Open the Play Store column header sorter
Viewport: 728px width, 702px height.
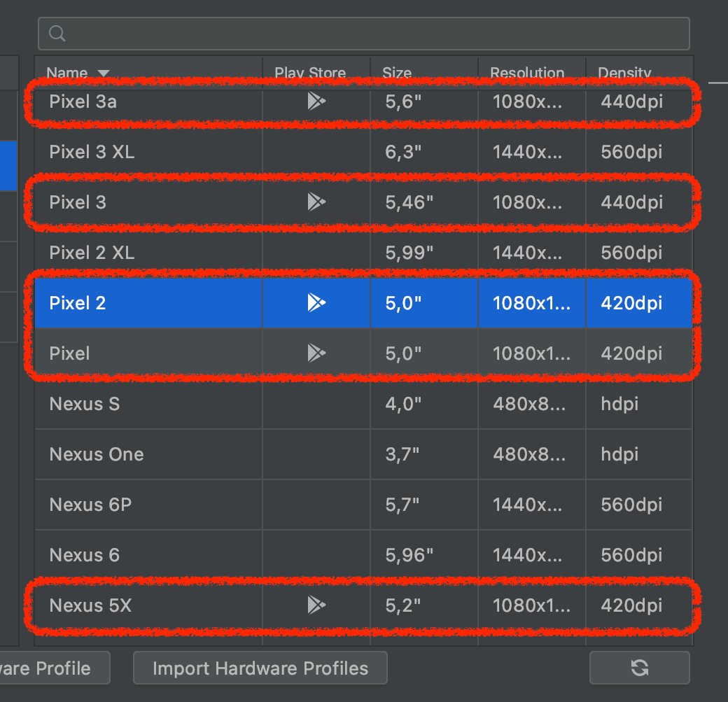(x=310, y=73)
